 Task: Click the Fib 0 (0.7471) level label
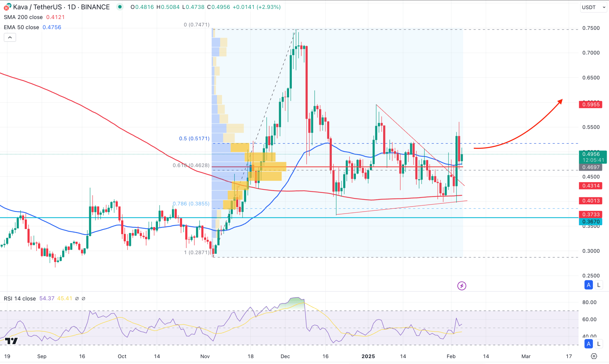click(197, 25)
